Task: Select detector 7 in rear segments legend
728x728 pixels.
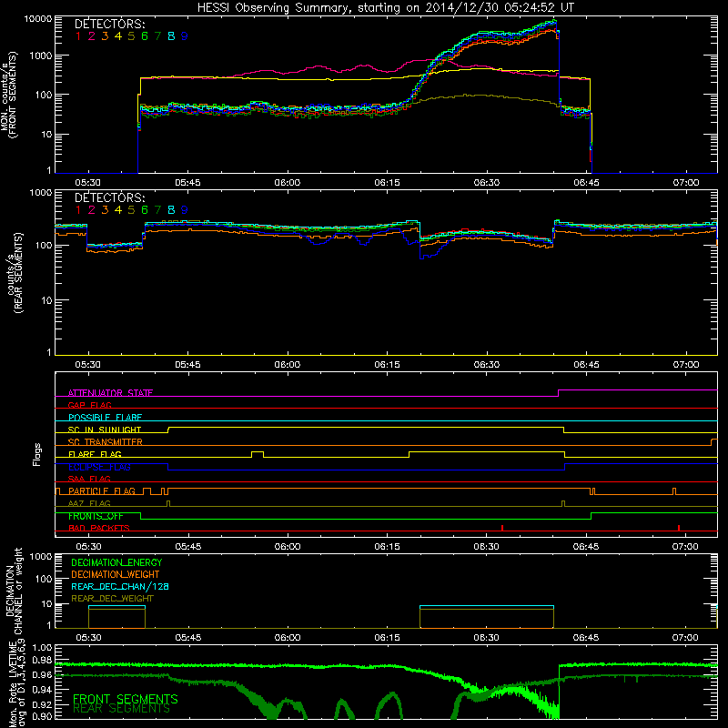Action: (x=157, y=210)
